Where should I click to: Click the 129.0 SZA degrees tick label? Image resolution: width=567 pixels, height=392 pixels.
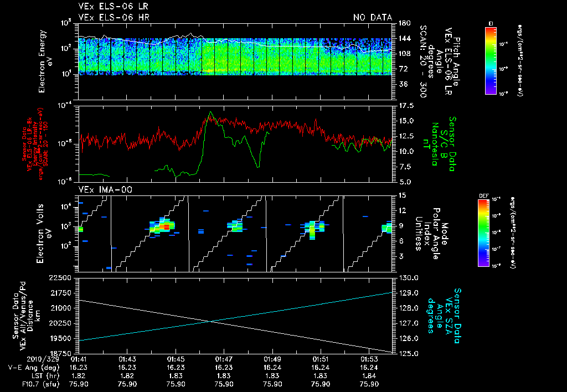(408, 293)
